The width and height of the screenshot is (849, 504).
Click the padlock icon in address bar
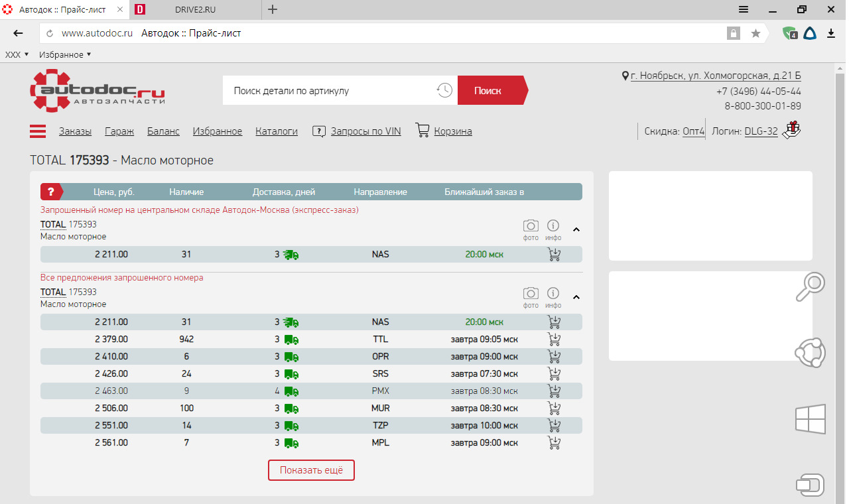click(x=733, y=33)
